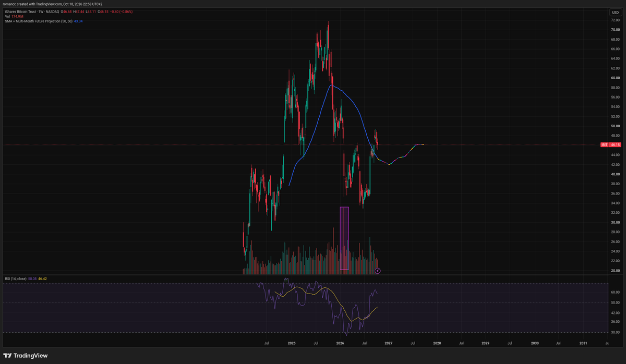Select SMA + Multi-Month Future Projection legend
The height and width of the screenshot is (364, 626).
(39, 21)
